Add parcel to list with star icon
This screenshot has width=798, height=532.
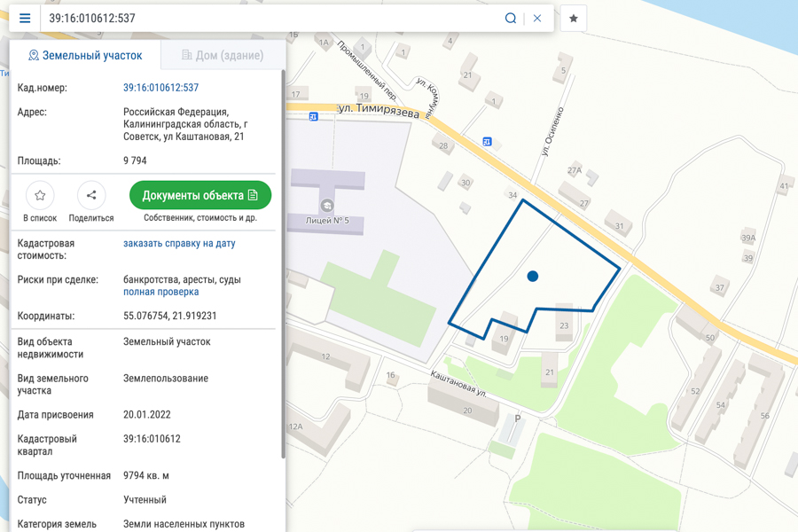tap(40, 195)
